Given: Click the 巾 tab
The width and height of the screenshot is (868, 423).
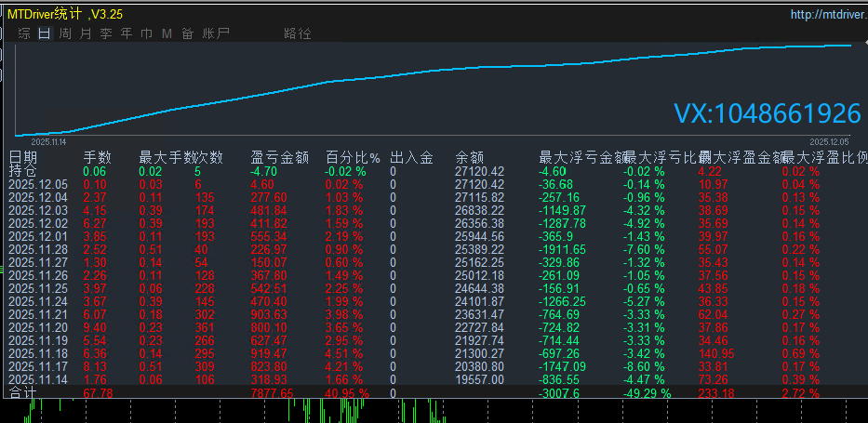Looking at the screenshot, I should coord(147,33).
